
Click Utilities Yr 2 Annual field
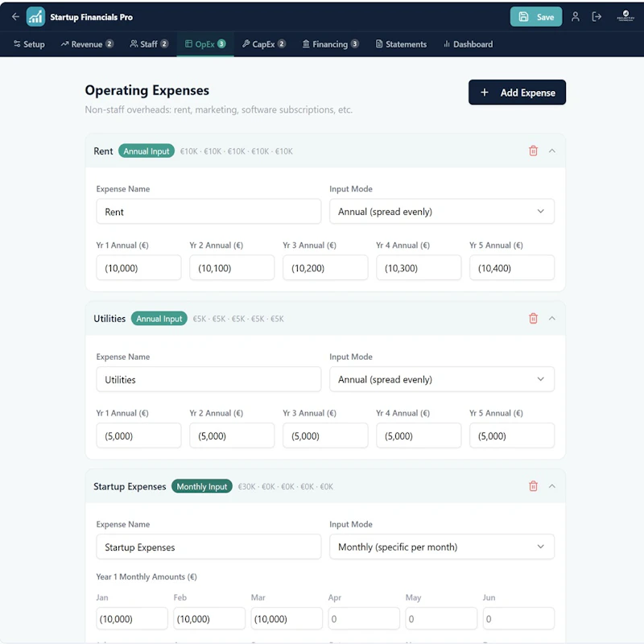pos(232,436)
